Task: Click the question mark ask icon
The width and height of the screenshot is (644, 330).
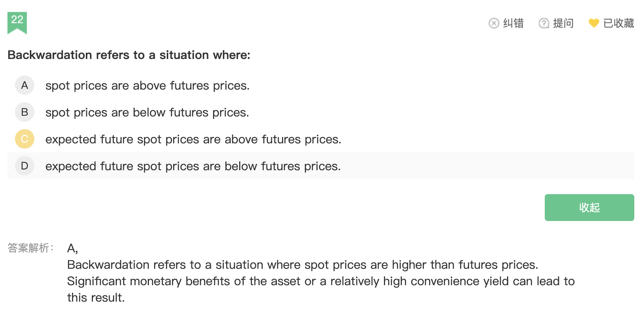Action: [544, 23]
